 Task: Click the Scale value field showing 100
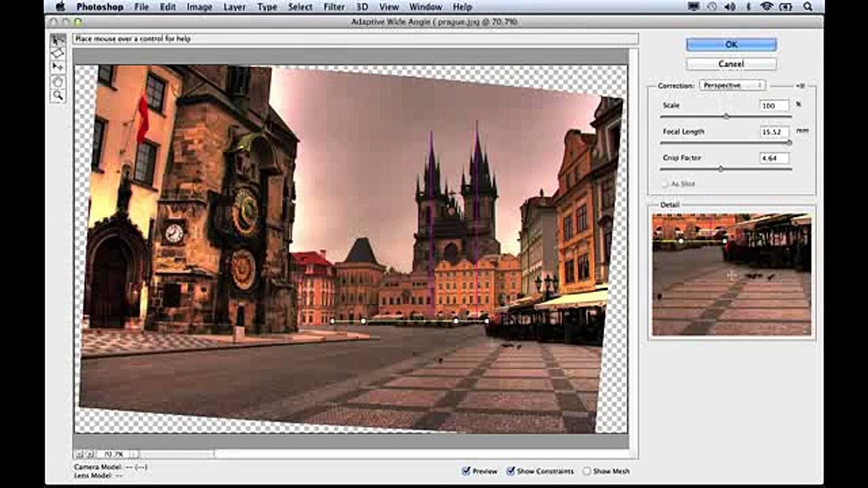(774, 106)
